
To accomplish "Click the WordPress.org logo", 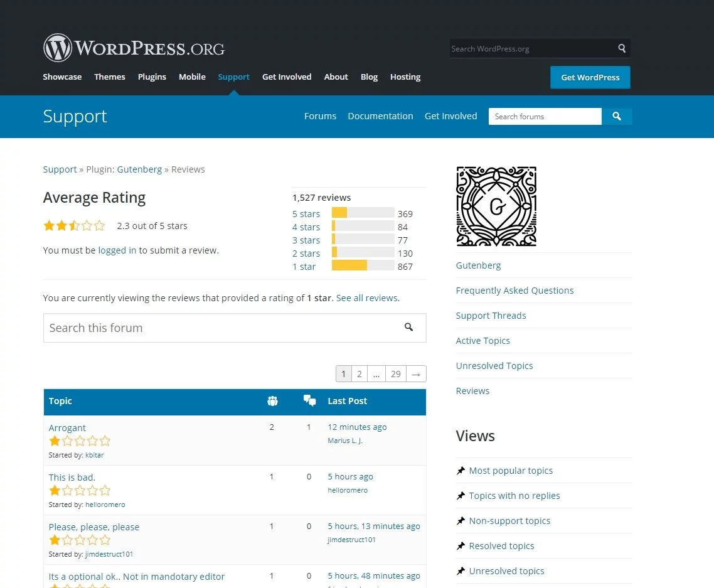I will (x=134, y=48).
